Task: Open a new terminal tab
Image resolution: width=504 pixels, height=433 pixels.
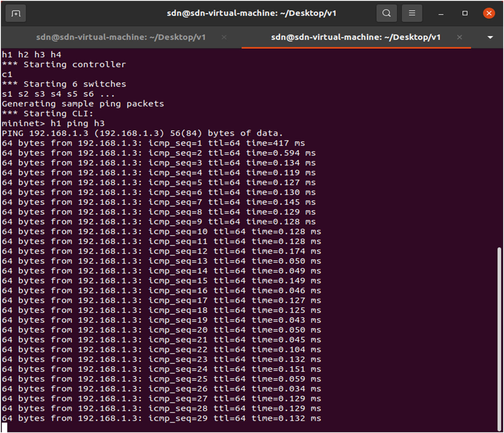Action: click(x=16, y=13)
